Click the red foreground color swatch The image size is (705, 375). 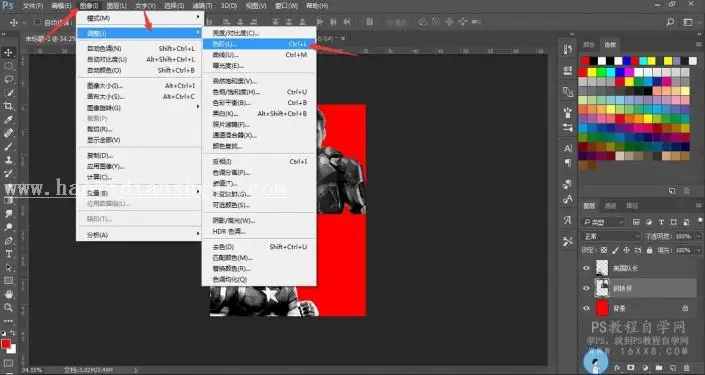[6, 344]
